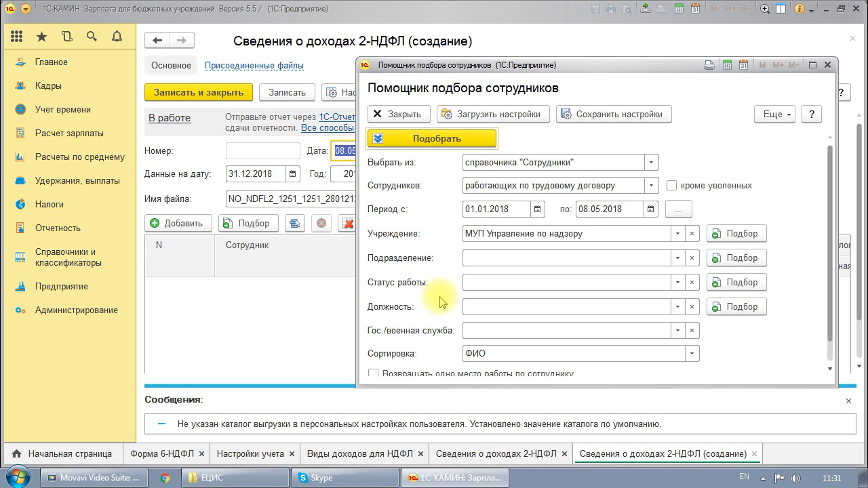Click Сохранить настройки button
This screenshot has width=868, height=488.
[614, 115]
